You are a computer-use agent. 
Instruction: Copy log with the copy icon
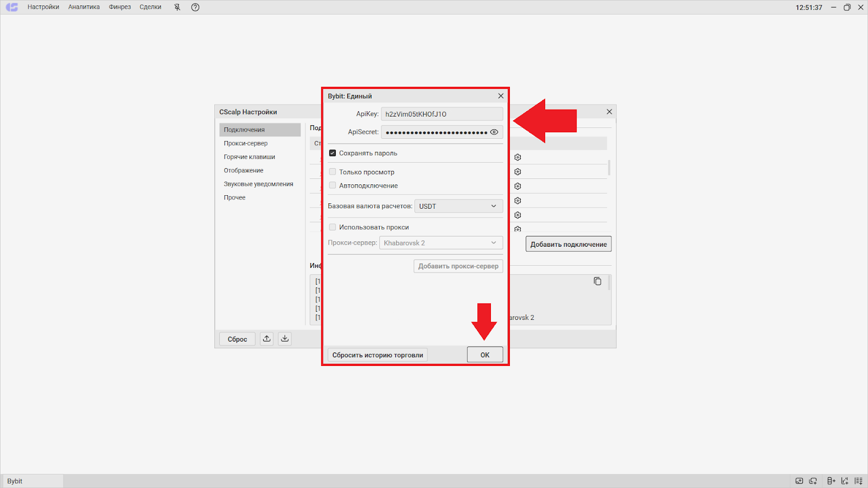coord(597,281)
